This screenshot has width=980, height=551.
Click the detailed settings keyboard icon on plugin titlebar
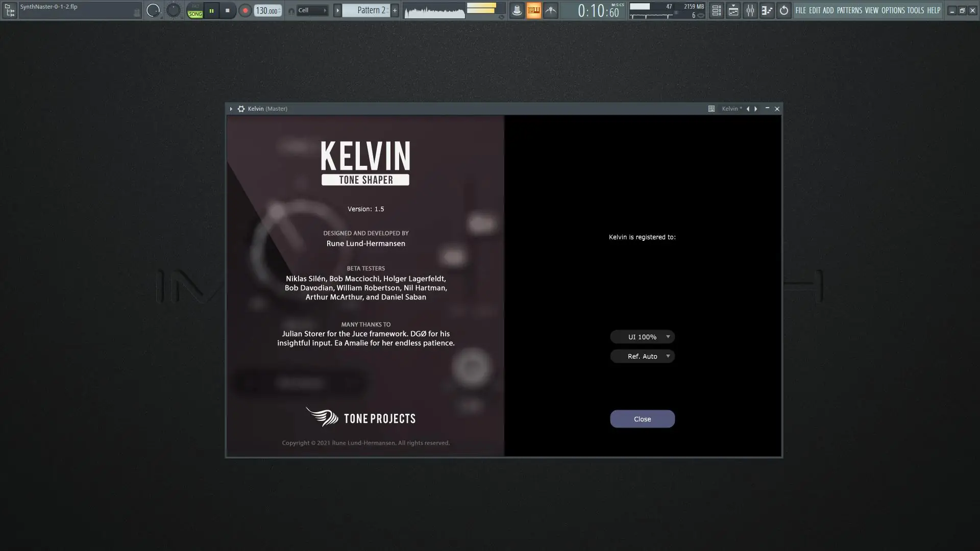click(711, 109)
